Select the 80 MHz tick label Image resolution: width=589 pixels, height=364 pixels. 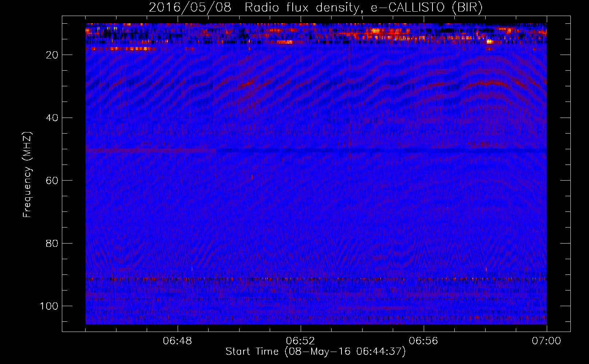tap(52, 244)
